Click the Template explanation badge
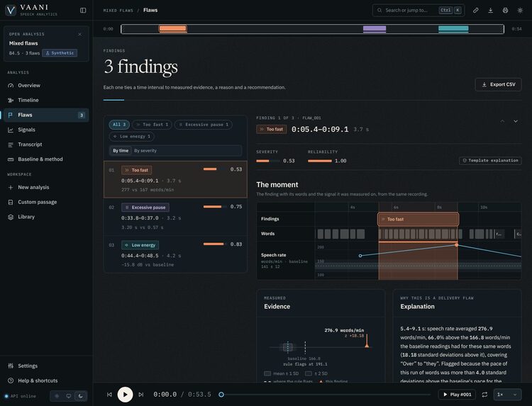Screen dimensions: 532x406 click(x=490, y=160)
